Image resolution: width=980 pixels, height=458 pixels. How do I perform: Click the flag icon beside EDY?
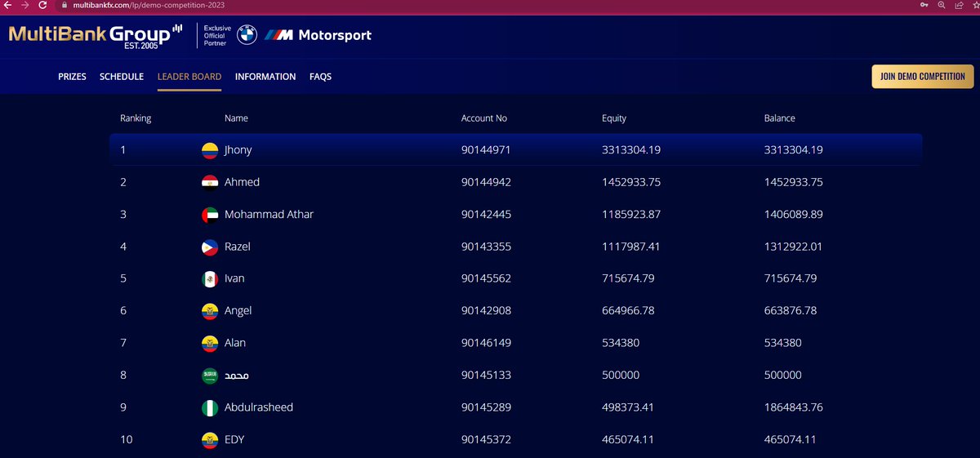point(210,440)
